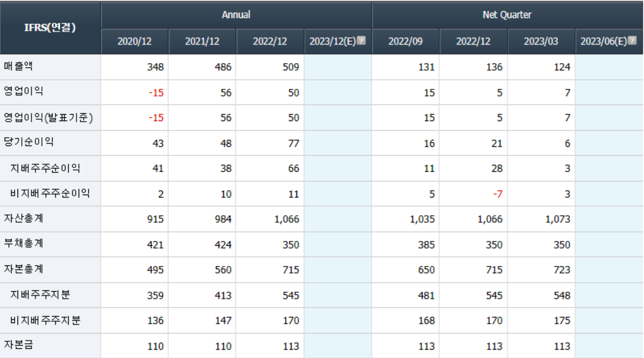Click 비지배주주지분 value 175

tap(562, 321)
